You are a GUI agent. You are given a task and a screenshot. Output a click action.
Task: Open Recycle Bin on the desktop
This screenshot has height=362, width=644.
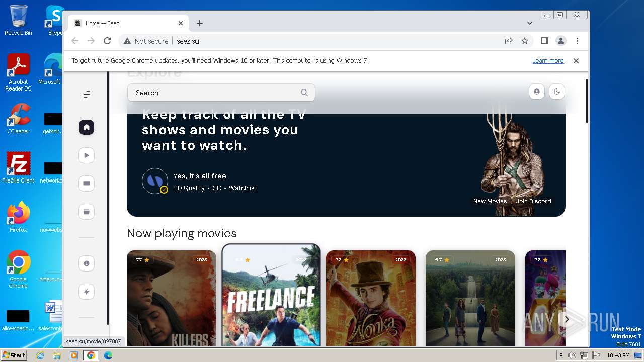18,20
